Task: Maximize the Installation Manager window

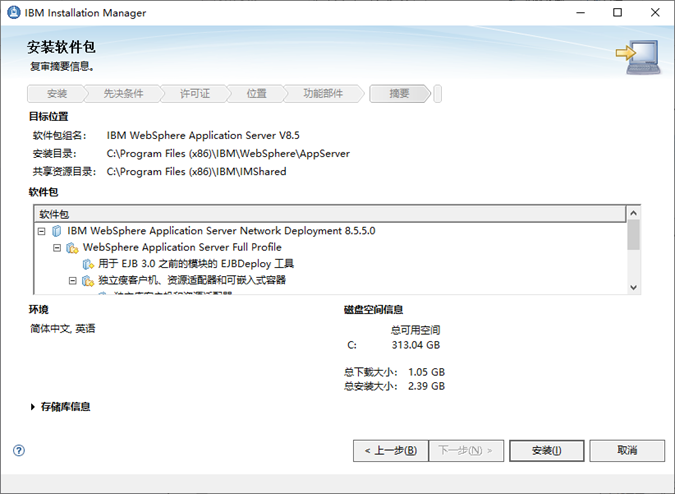Action: click(x=618, y=12)
